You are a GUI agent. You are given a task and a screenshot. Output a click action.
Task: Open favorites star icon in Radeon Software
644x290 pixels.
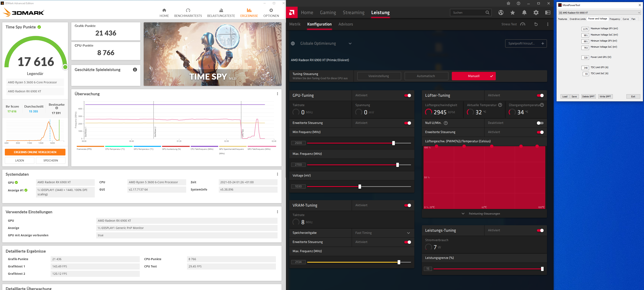(x=512, y=13)
